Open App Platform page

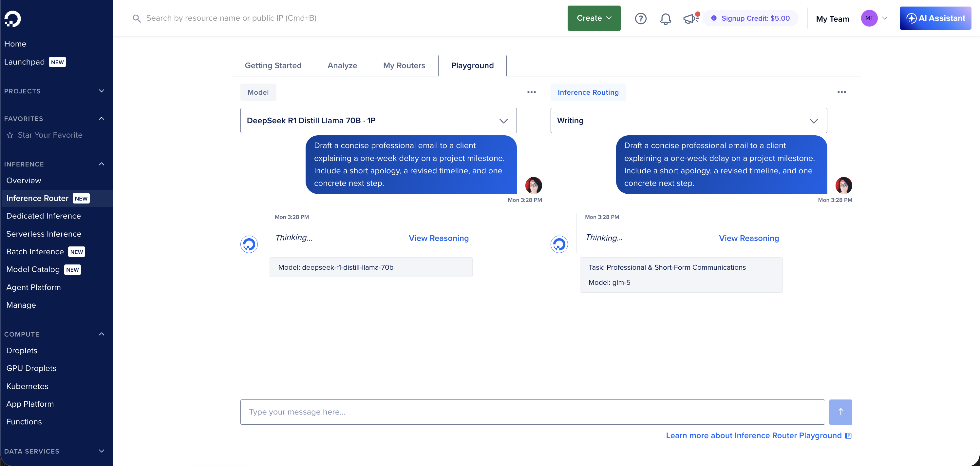point(30,404)
